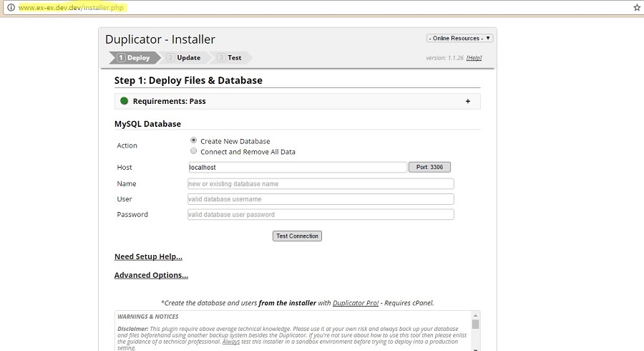Viewport: 644px width, 351px height.
Task: Click the 'Duplicator - Installer' title
Action: coord(160,39)
